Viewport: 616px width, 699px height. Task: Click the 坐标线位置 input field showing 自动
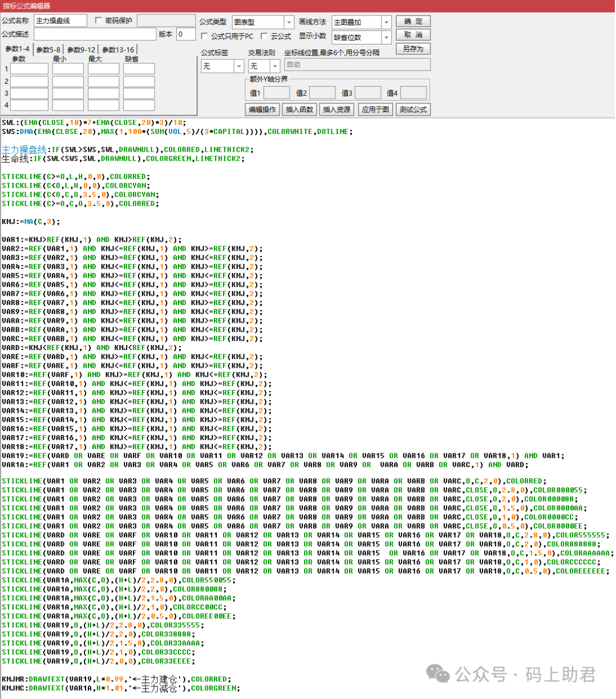point(357,65)
